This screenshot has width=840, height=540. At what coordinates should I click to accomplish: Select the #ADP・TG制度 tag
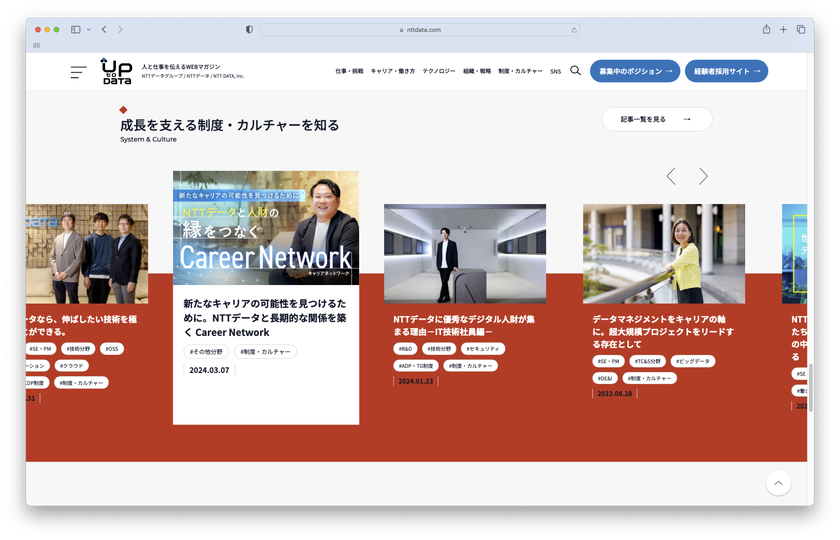[416, 366]
